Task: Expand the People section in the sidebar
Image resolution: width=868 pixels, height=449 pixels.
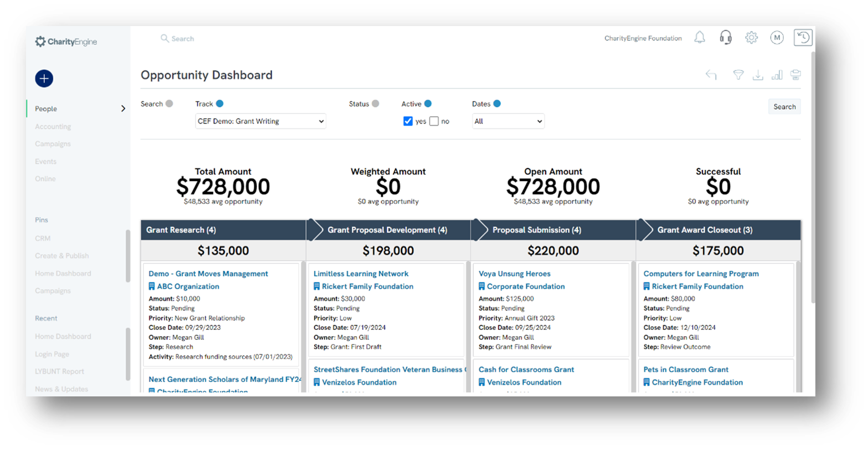Action: (x=124, y=109)
